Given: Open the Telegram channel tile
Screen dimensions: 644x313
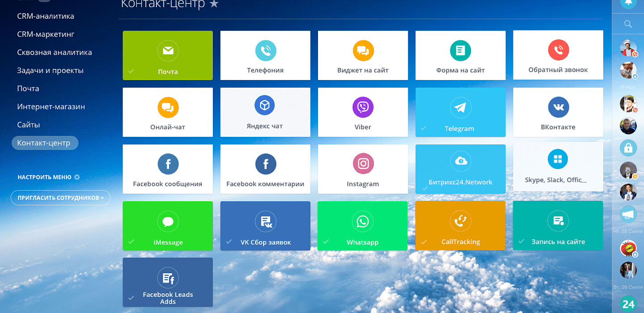Looking at the screenshot, I should 460,112.
